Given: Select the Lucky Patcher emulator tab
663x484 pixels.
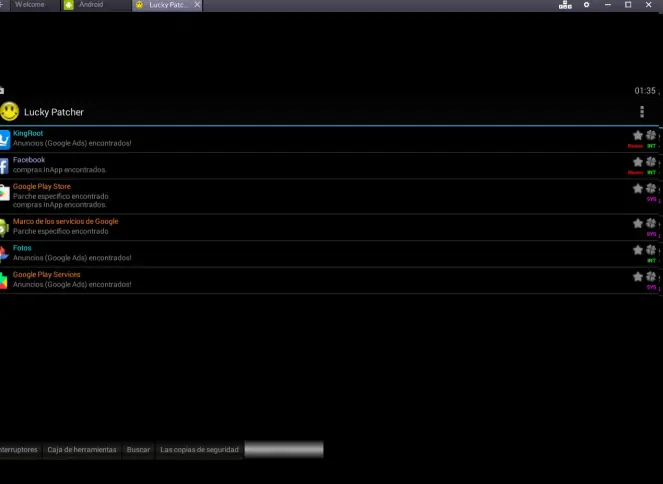Looking at the screenshot, I should (x=168, y=5).
